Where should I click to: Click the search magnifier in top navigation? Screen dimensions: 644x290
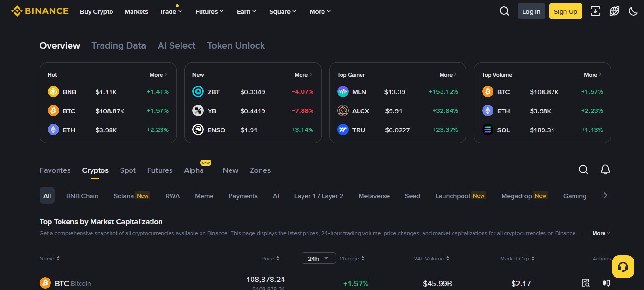(504, 11)
